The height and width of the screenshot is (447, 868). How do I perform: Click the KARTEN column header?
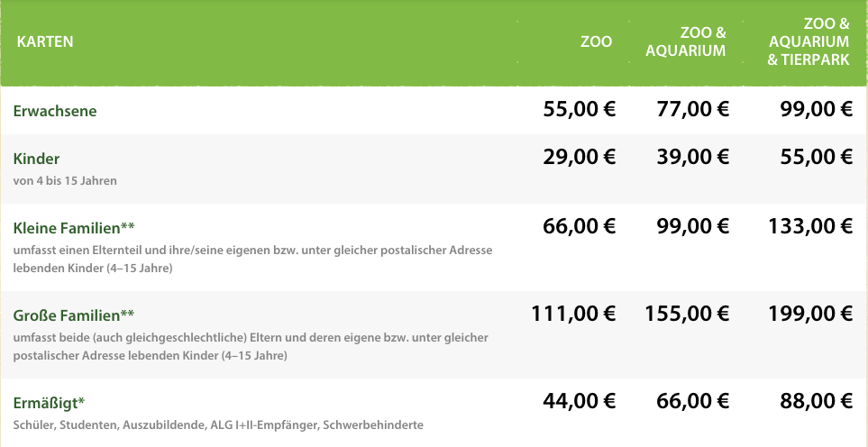click(x=45, y=41)
